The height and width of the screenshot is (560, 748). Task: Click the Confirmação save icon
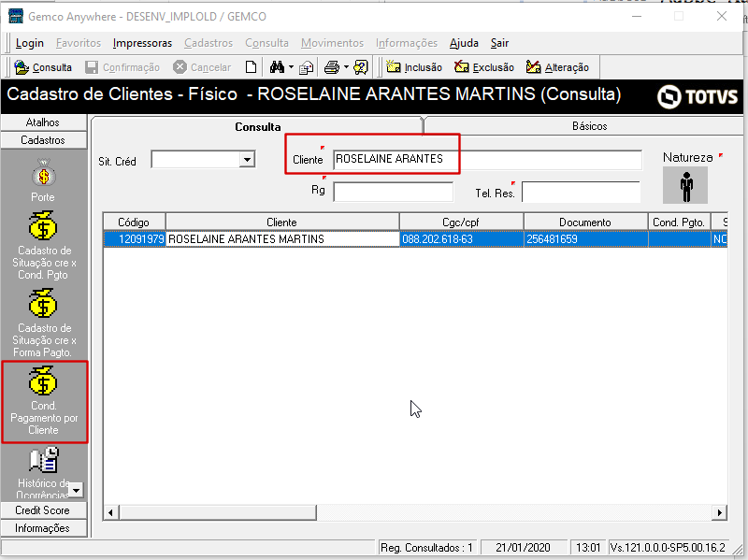point(91,67)
